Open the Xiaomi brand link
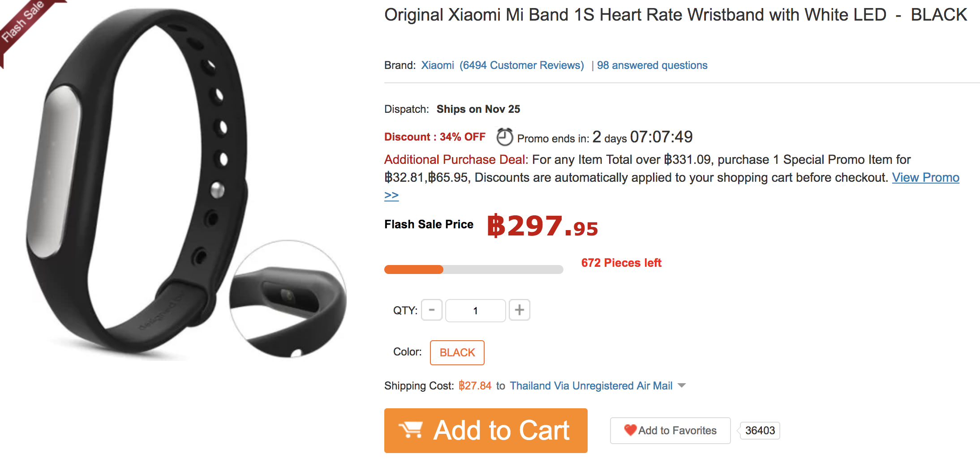Screen dimensions: 980x462 pos(437,65)
